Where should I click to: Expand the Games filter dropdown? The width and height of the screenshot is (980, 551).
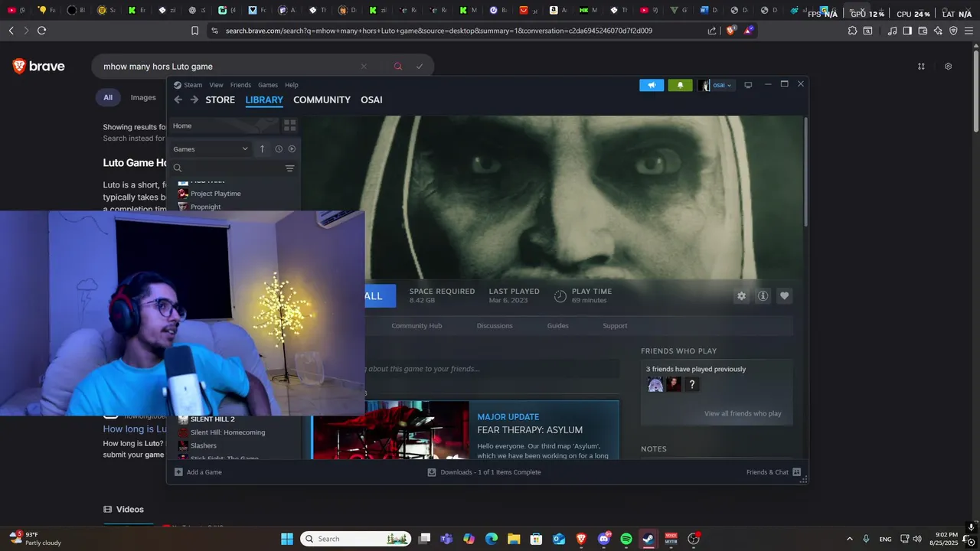tap(211, 149)
